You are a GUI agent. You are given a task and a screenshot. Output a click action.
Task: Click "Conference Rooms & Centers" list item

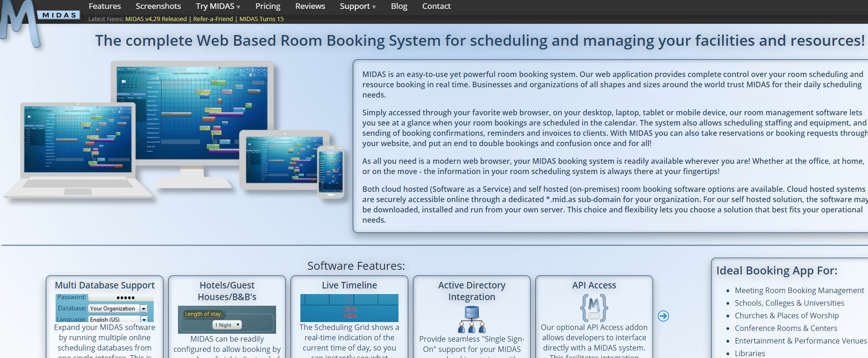pos(786,328)
